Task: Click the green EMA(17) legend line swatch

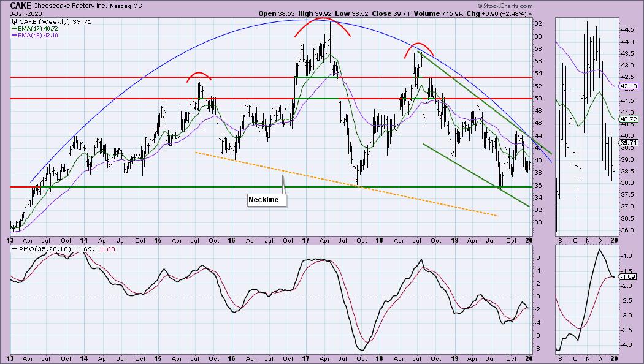Action: (14, 29)
